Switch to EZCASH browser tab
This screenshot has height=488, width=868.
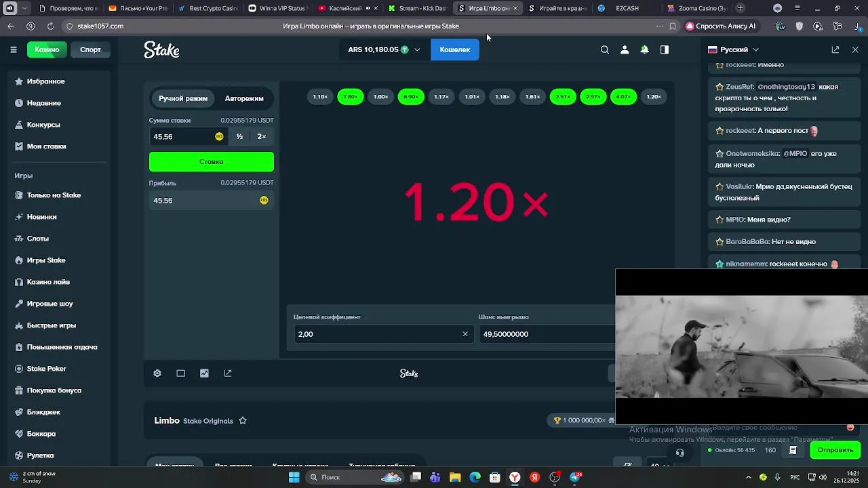pyautogui.click(x=627, y=8)
